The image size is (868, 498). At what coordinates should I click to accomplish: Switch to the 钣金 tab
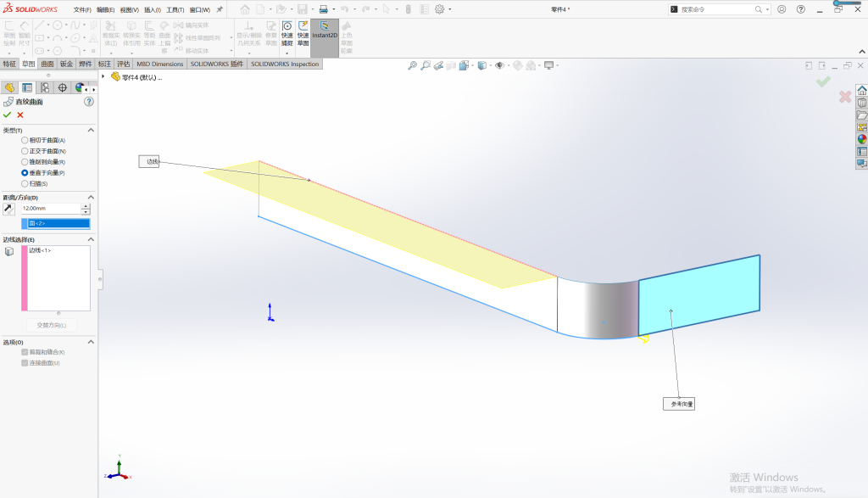coord(66,64)
